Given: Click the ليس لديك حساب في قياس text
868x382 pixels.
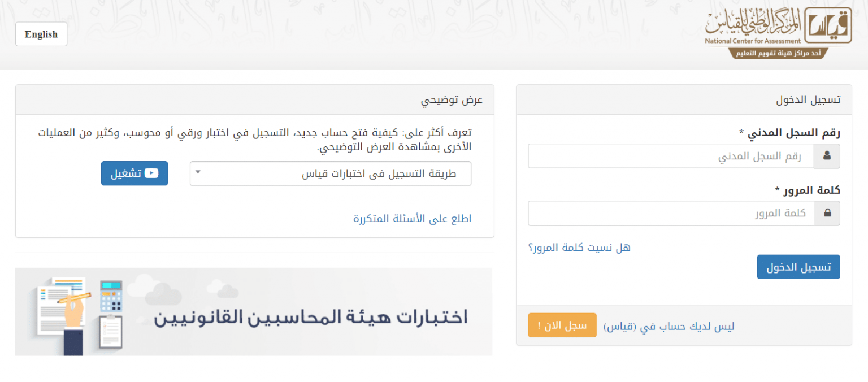Looking at the screenshot, I should pyautogui.click(x=669, y=326).
